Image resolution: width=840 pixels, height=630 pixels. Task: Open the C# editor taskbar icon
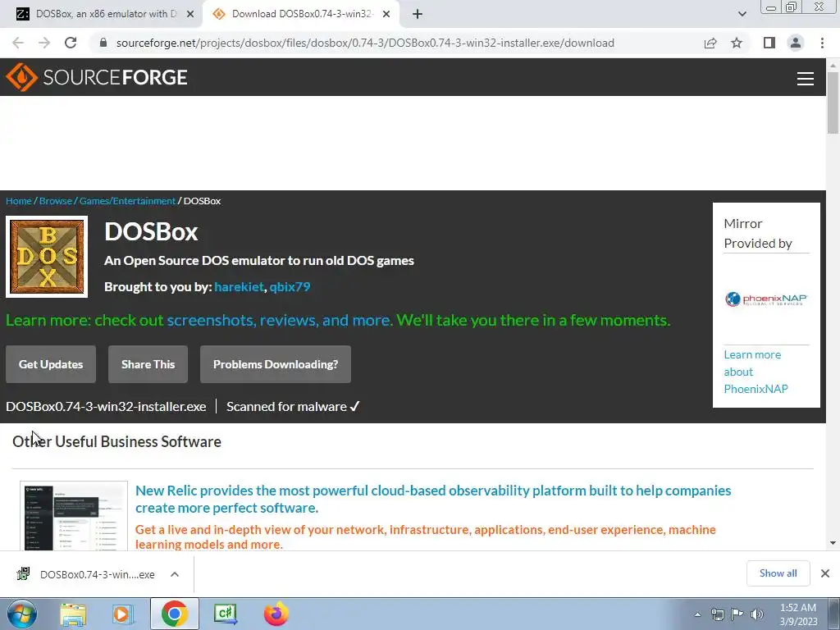pyautogui.click(x=226, y=614)
